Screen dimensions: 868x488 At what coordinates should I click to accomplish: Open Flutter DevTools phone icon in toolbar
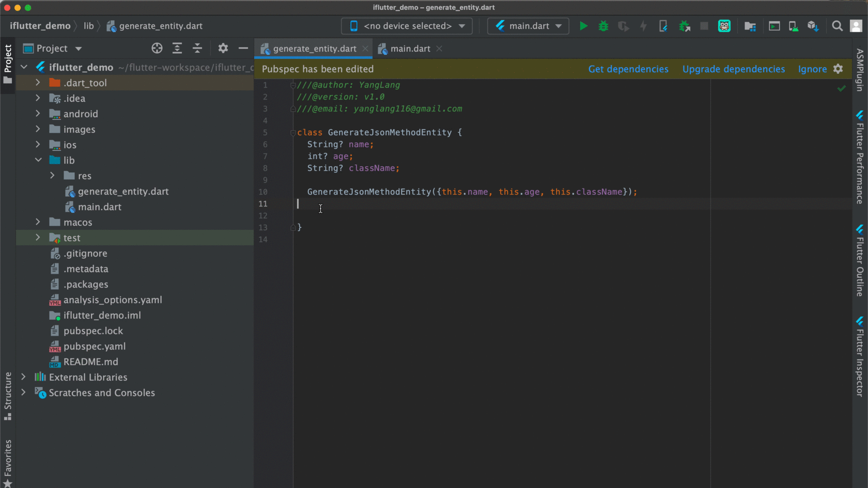point(663,26)
